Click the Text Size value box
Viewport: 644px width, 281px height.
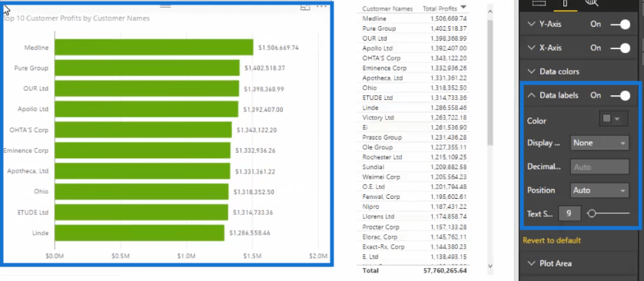569,213
